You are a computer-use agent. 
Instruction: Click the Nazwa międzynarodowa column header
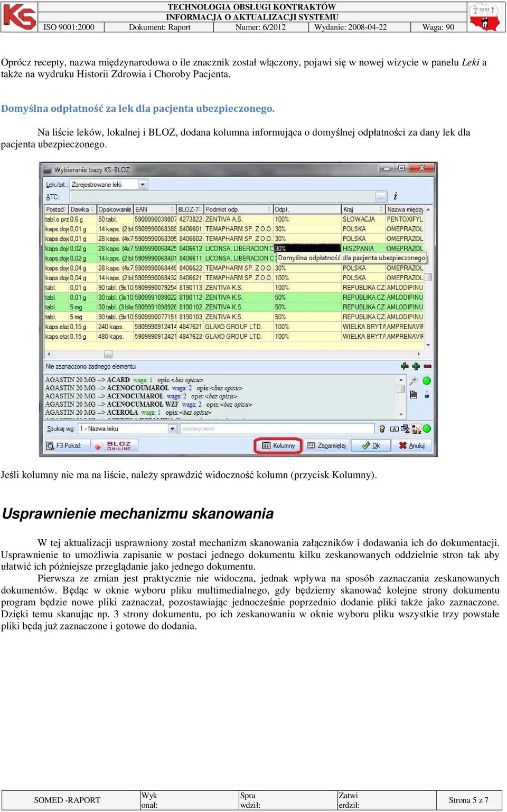pos(405,209)
